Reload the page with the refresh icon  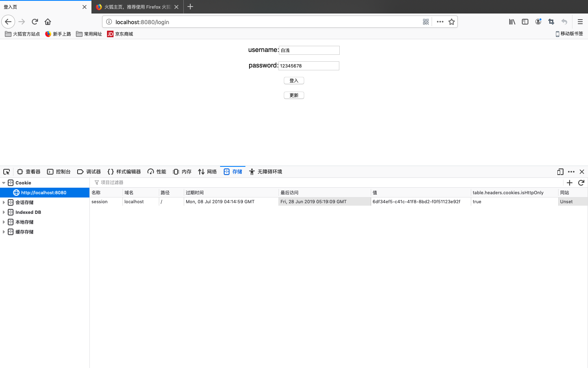[x=35, y=22]
